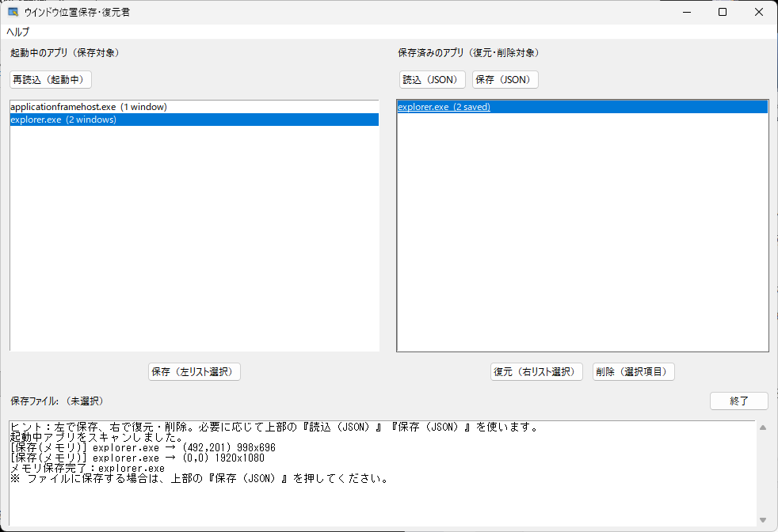Click the log line メモリ保存完了：explorer.exe

[87, 469]
